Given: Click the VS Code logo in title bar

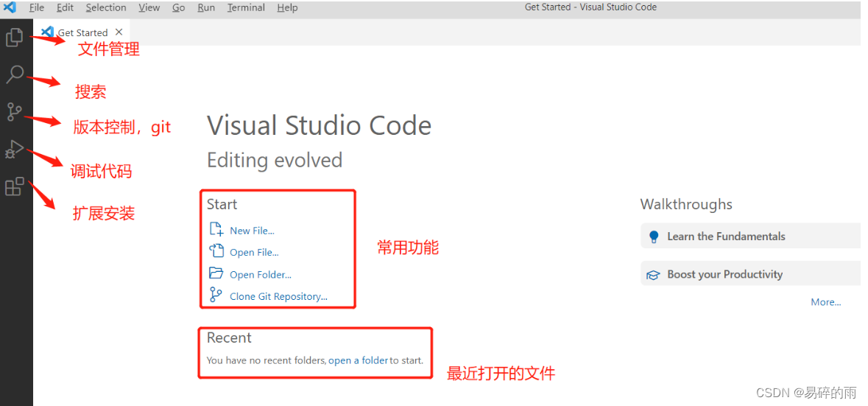Looking at the screenshot, I should click(x=10, y=7).
